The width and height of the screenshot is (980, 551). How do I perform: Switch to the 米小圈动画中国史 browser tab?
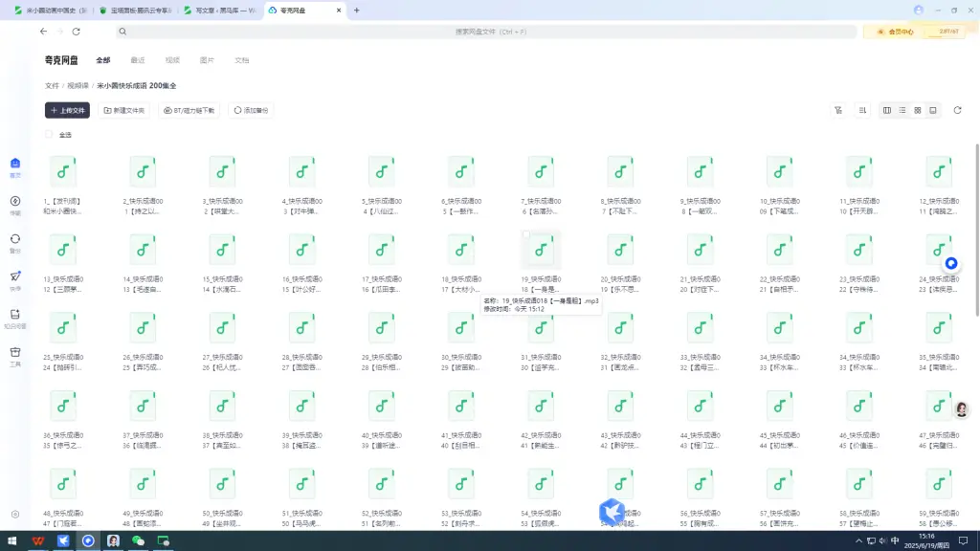pos(52,10)
